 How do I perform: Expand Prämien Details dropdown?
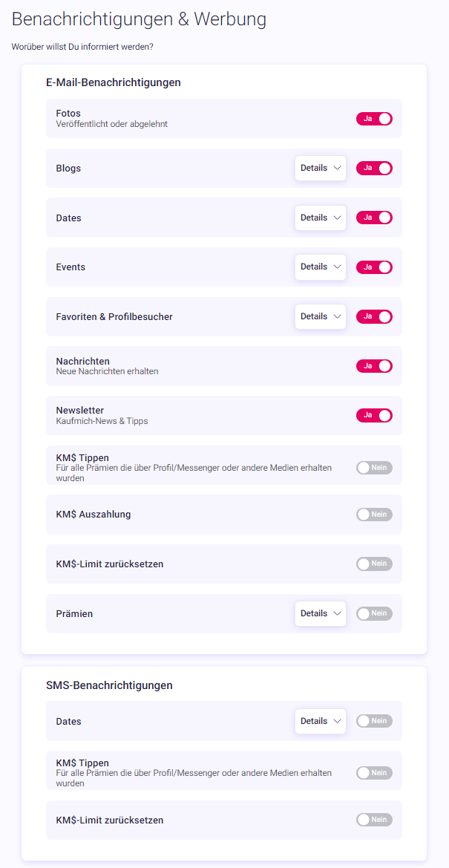[321, 613]
